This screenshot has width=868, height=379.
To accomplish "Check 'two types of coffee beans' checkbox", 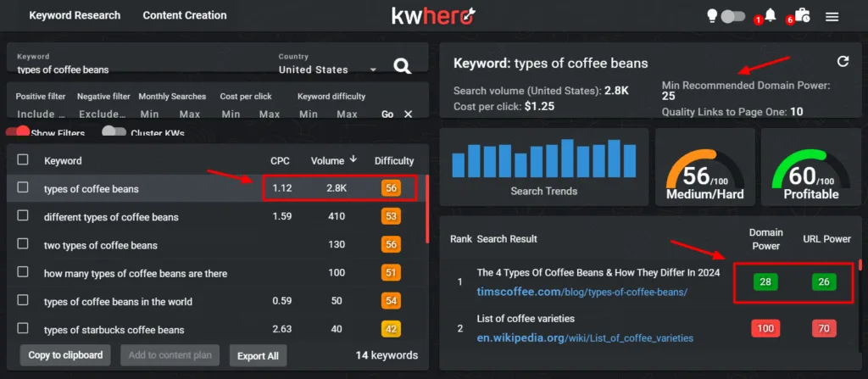I will coord(23,244).
